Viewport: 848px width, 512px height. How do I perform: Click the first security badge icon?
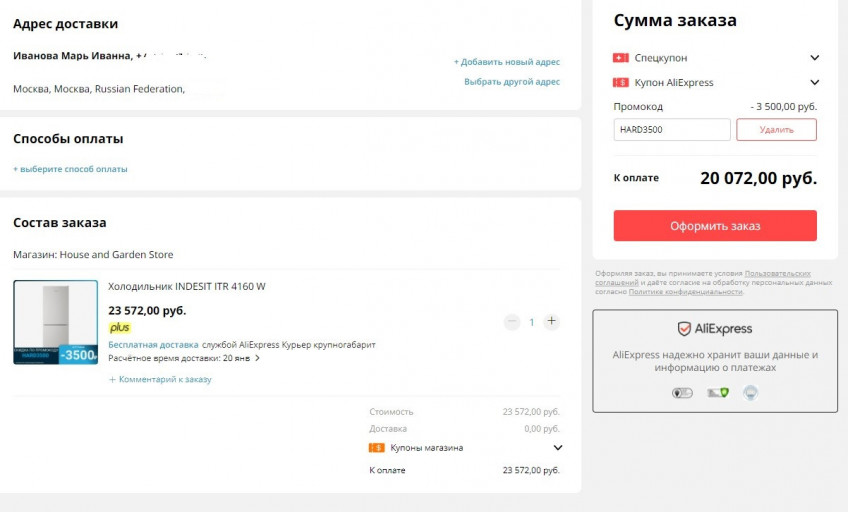coord(682,393)
